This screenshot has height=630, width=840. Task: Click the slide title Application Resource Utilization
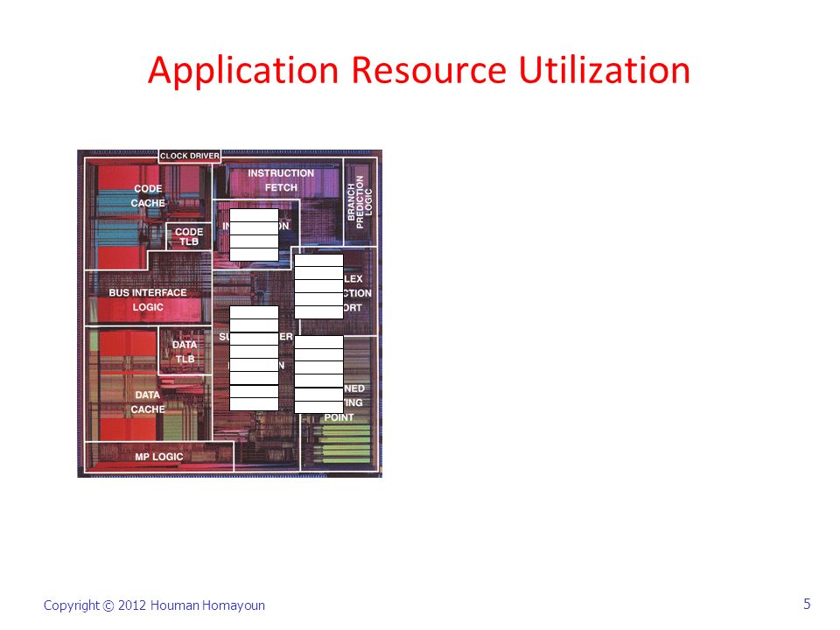(419, 71)
